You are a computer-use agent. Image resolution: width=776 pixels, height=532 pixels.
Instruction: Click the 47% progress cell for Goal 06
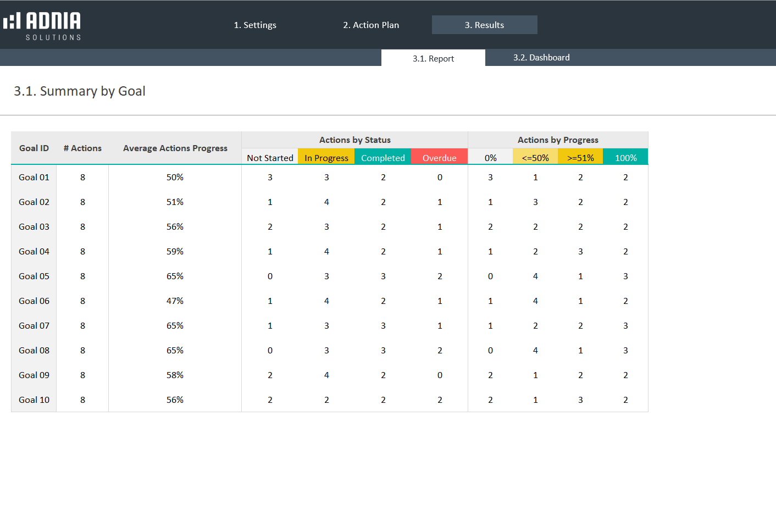click(175, 301)
